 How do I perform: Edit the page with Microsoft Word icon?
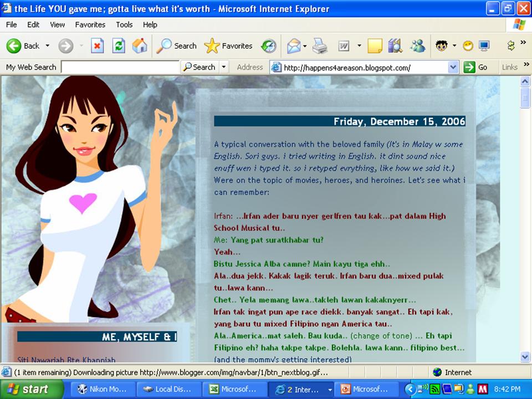click(x=344, y=46)
